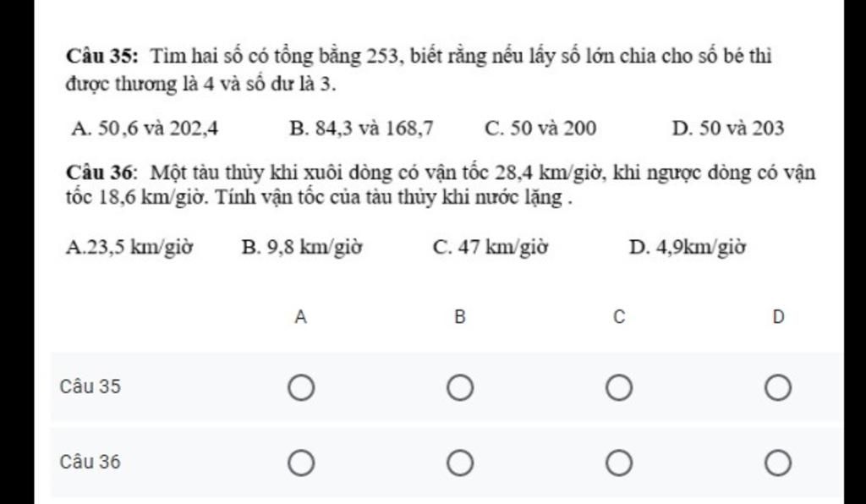Choose option C radio for Câu 35
This screenshot has height=504, width=866.
pos(618,388)
